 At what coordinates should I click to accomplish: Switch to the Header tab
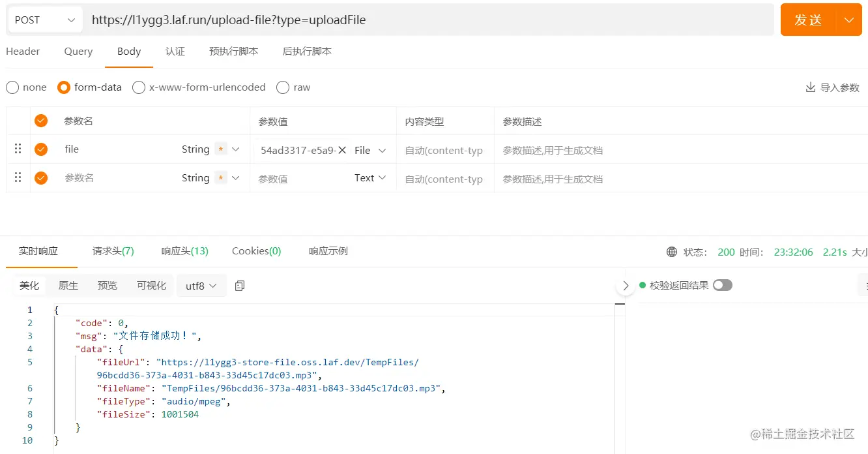click(x=23, y=52)
